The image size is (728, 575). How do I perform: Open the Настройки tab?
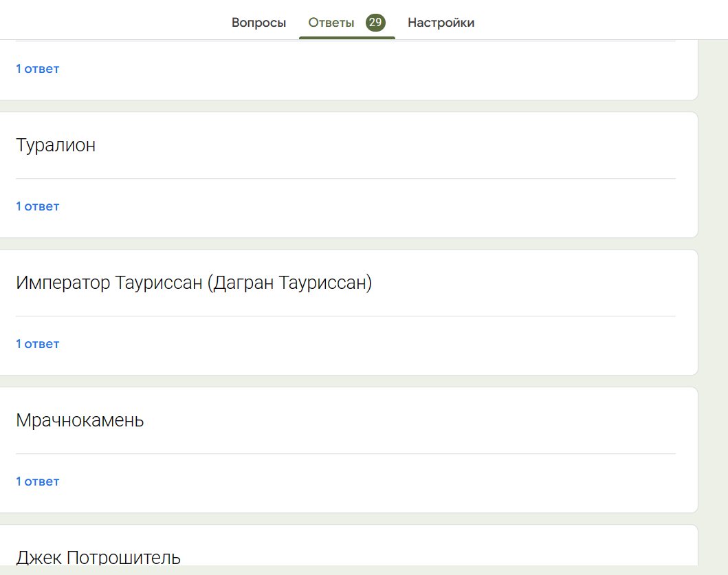click(441, 23)
